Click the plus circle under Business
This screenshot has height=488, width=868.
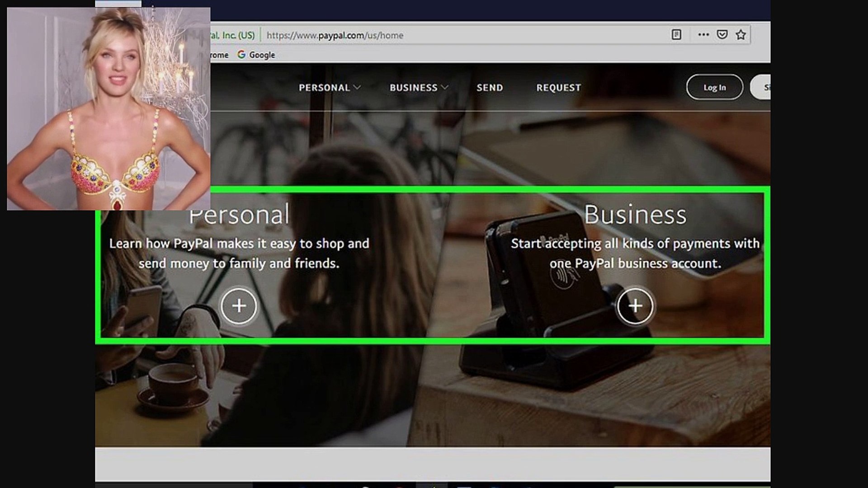click(635, 306)
